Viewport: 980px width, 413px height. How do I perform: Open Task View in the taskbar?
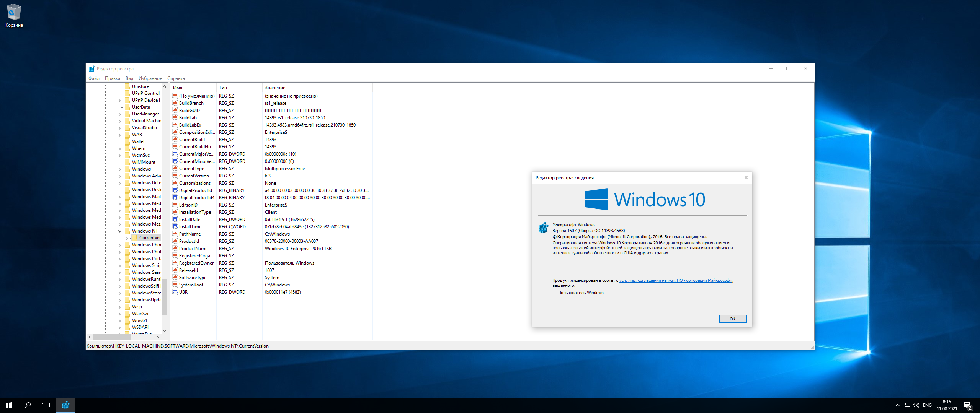46,405
